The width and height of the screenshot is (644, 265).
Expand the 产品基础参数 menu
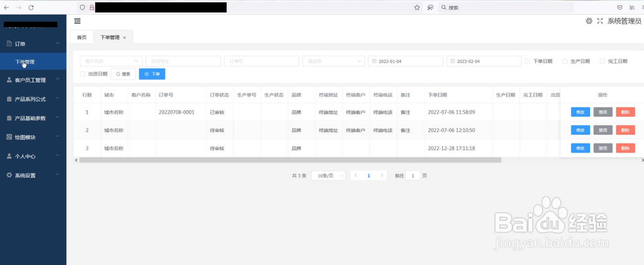pos(58,117)
